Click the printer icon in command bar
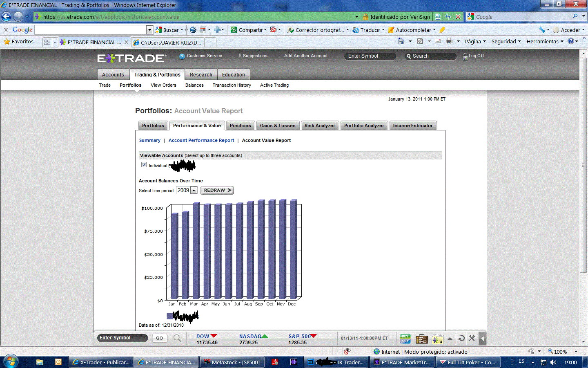The image size is (588, 368). tap(449, 41)
